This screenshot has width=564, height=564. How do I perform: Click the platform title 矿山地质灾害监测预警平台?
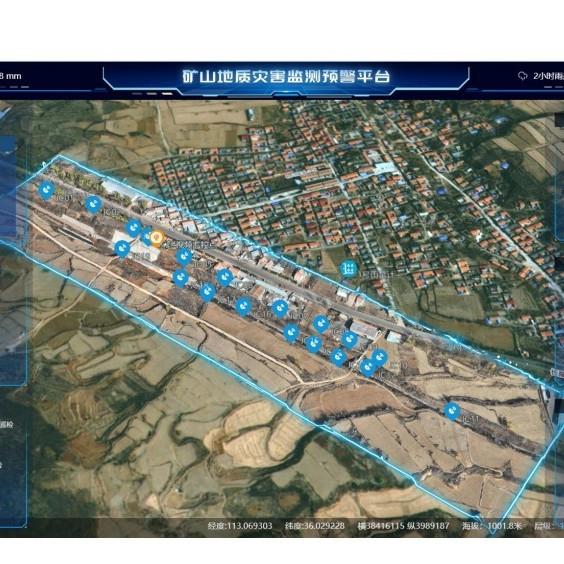[x=286, y=76]
